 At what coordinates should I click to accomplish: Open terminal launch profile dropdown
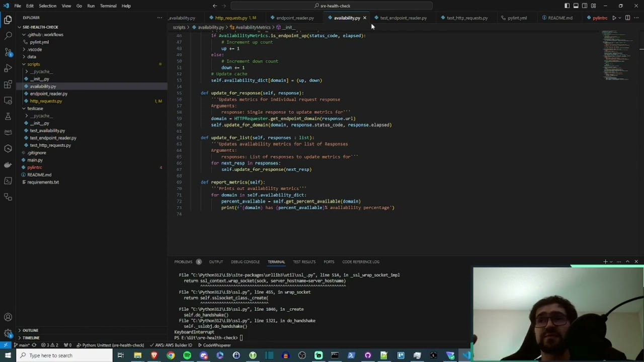612,261
